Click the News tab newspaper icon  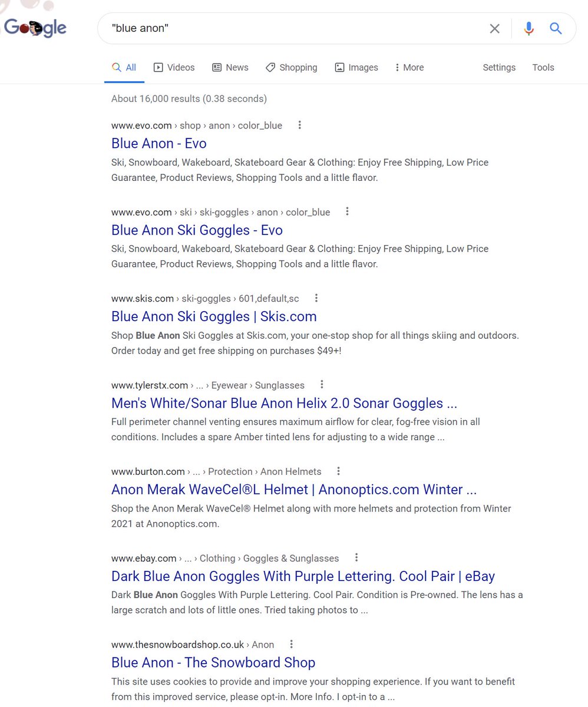pos(217,67)
